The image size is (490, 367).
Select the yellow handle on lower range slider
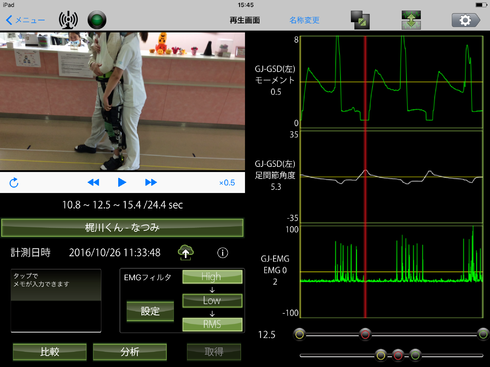click(x=381, y=355)
